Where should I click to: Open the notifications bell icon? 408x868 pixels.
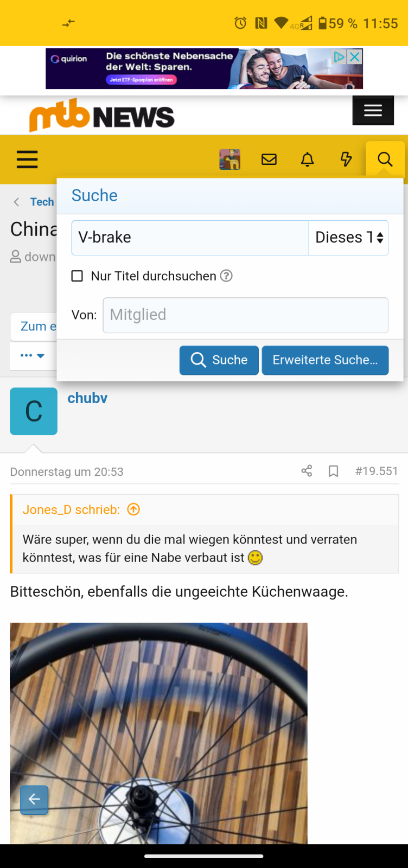(x=308, y=159)
